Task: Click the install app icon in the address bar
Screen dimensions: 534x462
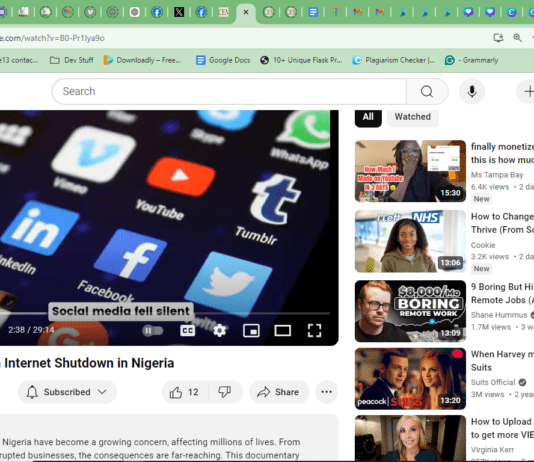Action: tap(498, 38)
